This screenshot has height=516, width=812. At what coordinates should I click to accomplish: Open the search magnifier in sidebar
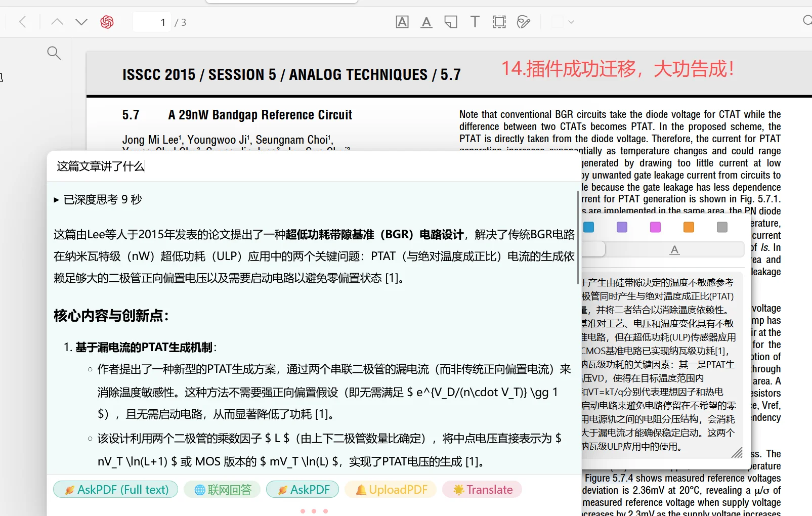(x=54, y=53)
